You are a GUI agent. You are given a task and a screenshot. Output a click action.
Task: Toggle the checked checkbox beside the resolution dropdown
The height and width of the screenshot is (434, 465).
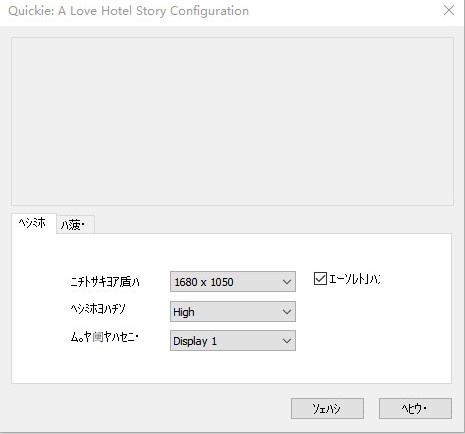[320, 279]
